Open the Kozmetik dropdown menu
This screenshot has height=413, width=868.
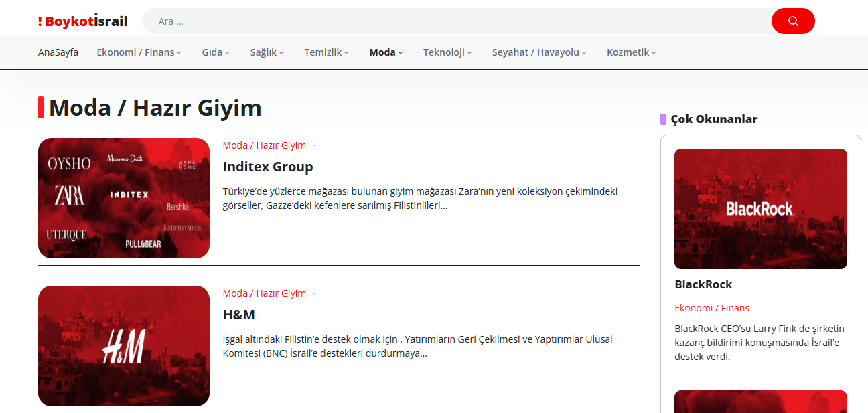tap(631, 52)
